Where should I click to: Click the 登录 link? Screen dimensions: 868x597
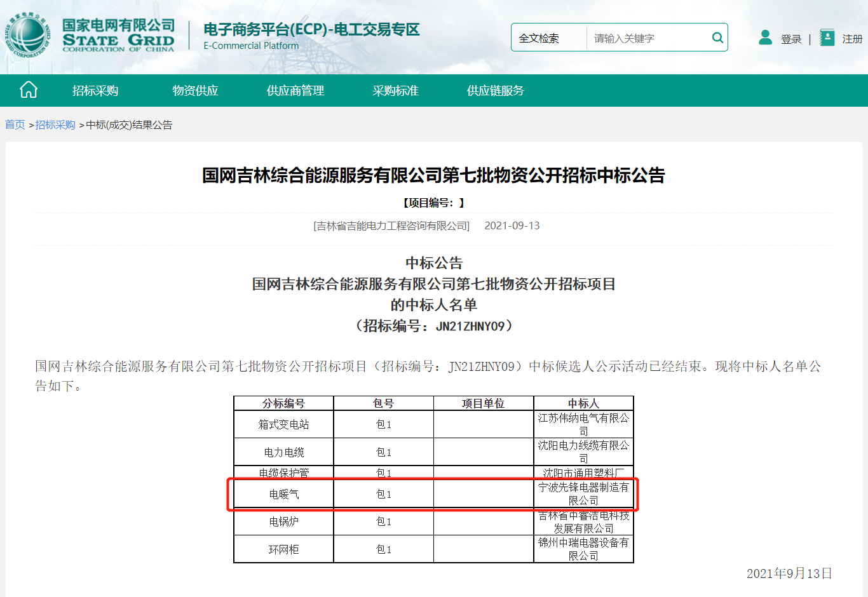(x=791, y=39)
